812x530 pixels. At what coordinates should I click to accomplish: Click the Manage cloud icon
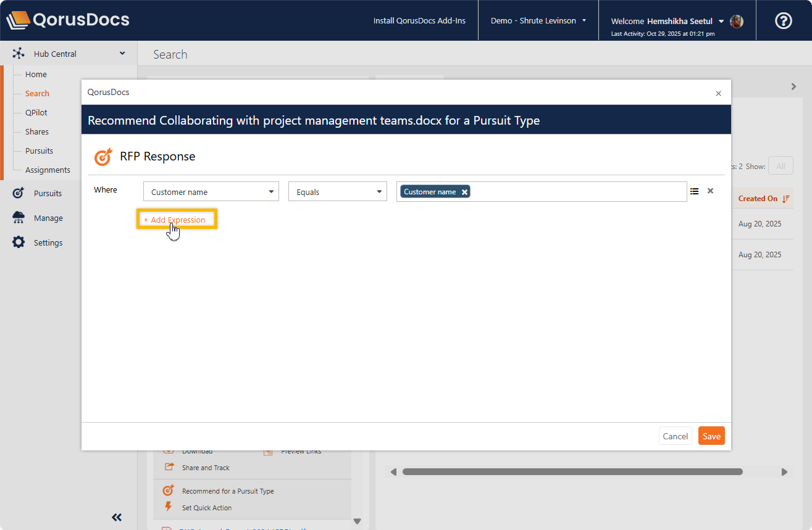tap(19, 218)
